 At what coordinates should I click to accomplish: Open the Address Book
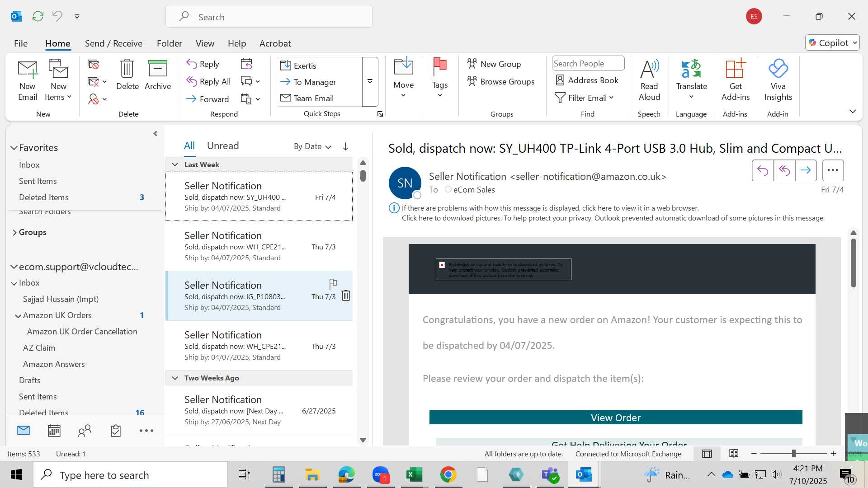[587, 80]
